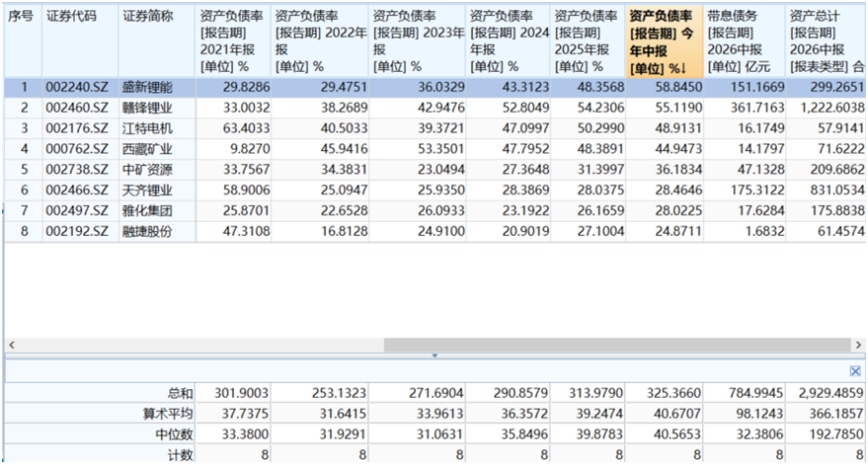Click the 资产负债率 2024年报 column header
868x464 pixels.
(x=509, y=41)
